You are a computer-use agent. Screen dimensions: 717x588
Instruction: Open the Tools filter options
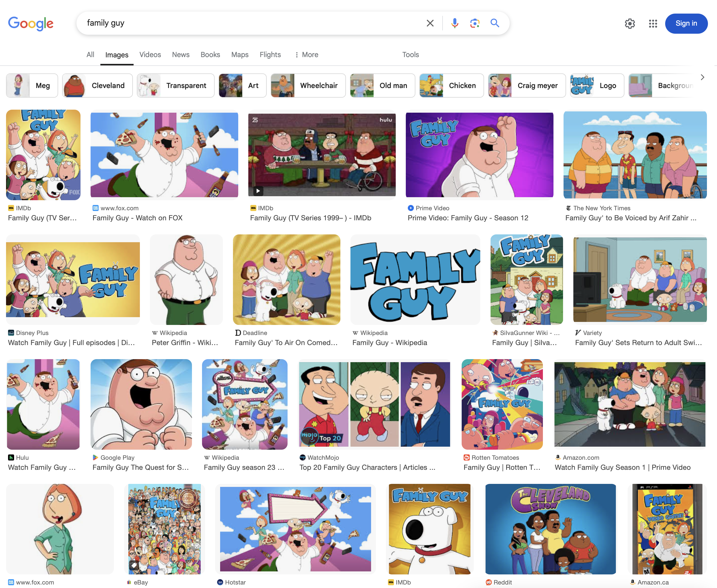410,55
